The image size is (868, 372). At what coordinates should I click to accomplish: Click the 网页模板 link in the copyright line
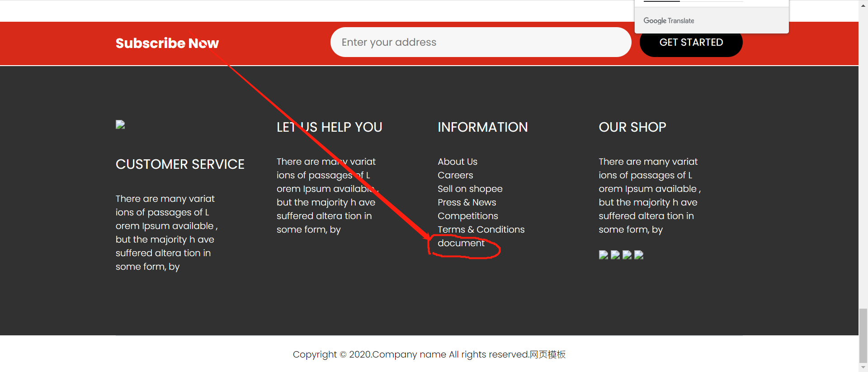547,354
